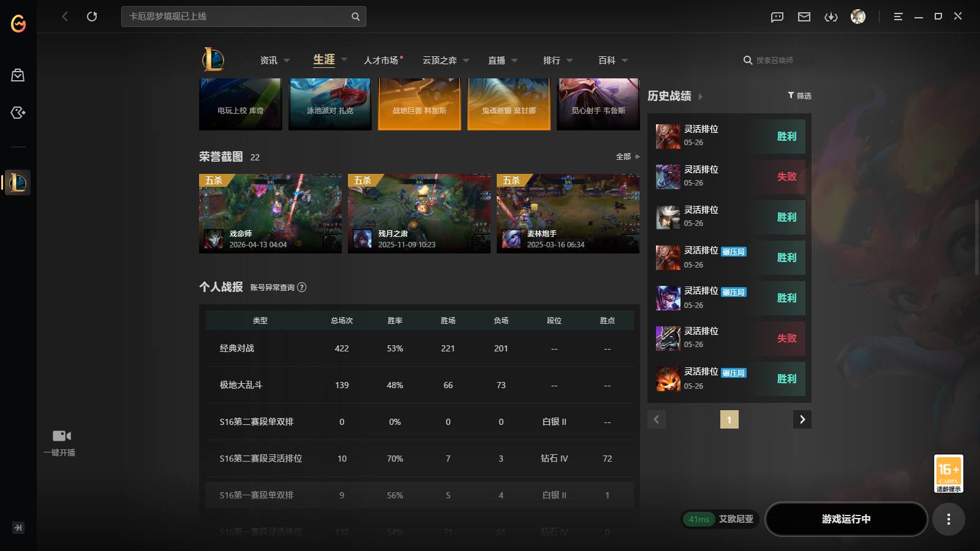Viewport: 980px width, 551px height.
Task: Collapse the sidebar with arrow icon
Action: (18, 528)
